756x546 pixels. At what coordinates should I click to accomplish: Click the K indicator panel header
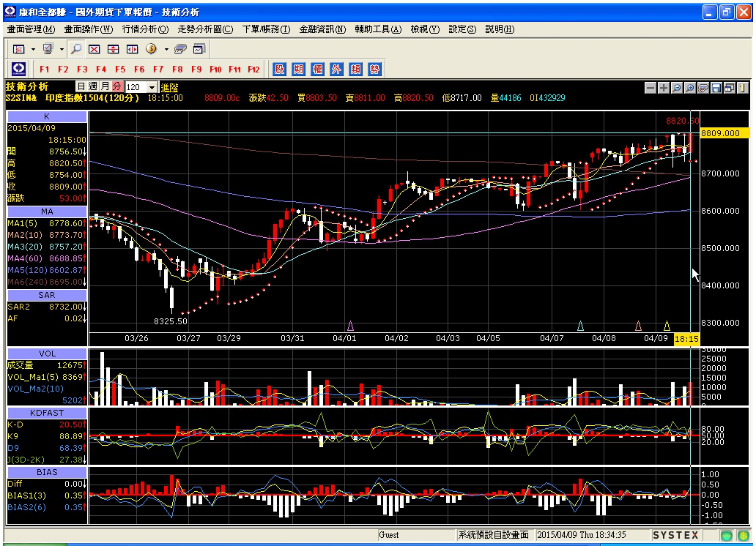(x=47, y=116)
